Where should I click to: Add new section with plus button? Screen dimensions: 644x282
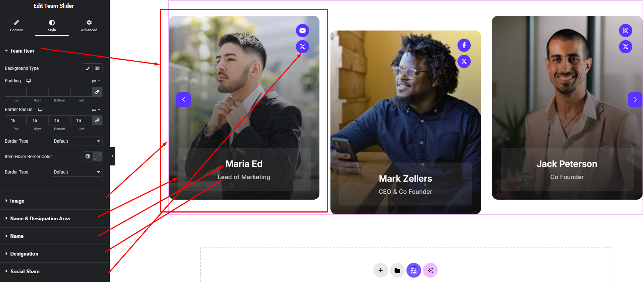380,270
